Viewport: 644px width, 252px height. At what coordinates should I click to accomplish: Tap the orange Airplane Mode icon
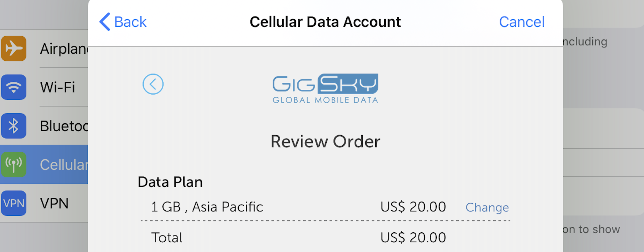click(14, 48)
